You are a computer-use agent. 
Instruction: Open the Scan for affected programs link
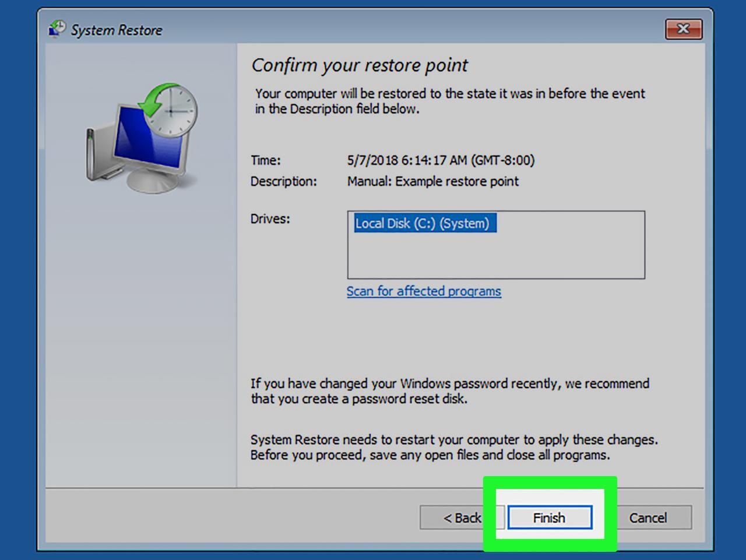point(424,291)
